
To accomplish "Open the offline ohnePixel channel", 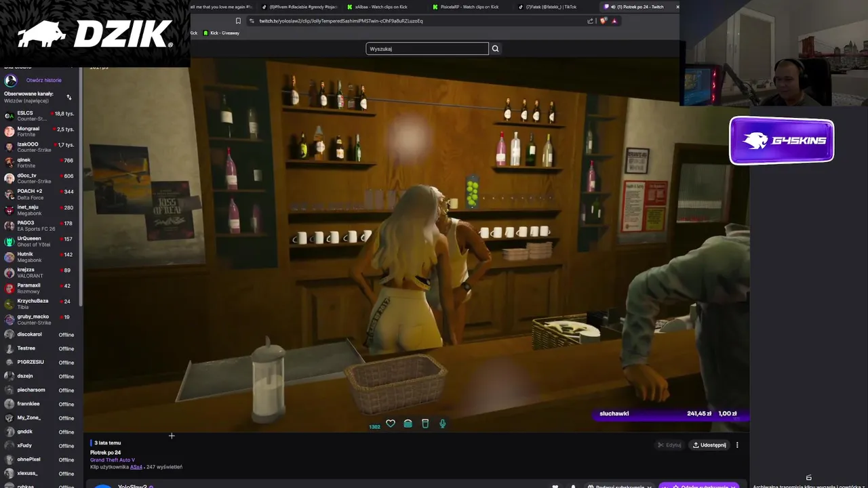I will tap(41, 460).
